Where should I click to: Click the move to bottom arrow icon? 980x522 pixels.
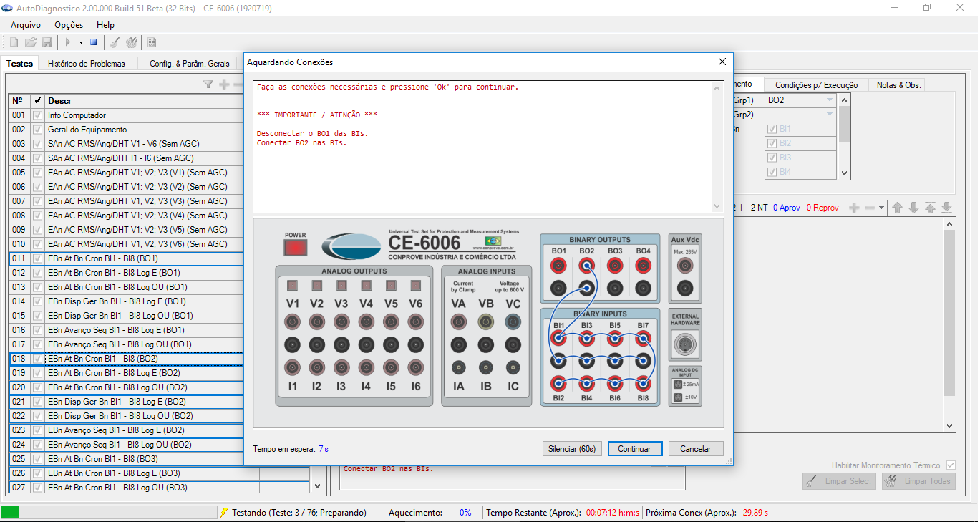point(946,208)
